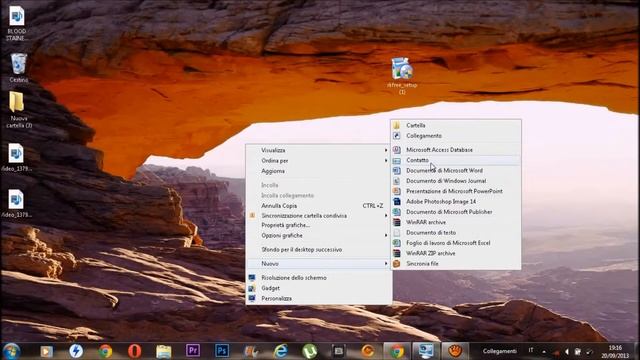
Task: Expand the Ordina per submenu
Action: 318,161
